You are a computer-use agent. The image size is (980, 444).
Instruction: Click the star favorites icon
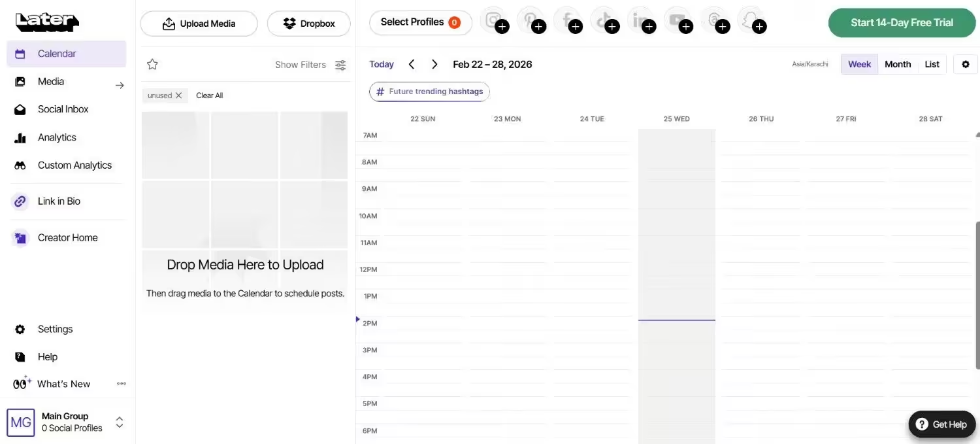tap(152, 64)
